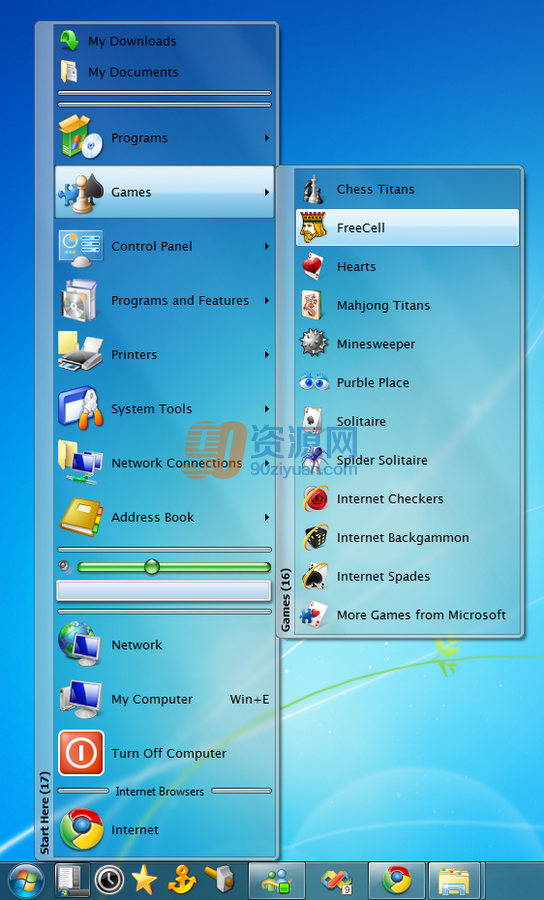This screenshot has width=544, height=900.
Task: Click the Minesweeper mine icon
Action: point(314,344)
